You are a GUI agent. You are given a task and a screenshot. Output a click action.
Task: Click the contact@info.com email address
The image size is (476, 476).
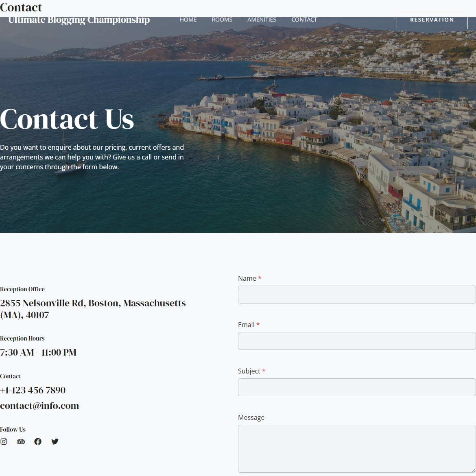tap(39, 406)
